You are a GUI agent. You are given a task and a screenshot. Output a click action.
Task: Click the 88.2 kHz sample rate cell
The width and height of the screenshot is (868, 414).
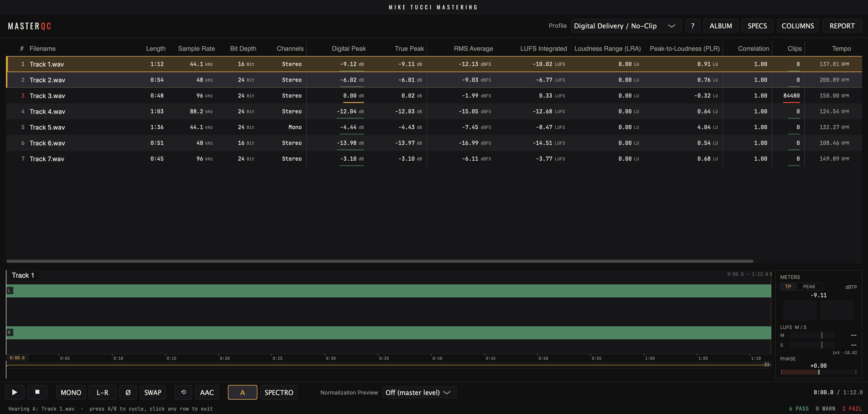click(201, 111)
